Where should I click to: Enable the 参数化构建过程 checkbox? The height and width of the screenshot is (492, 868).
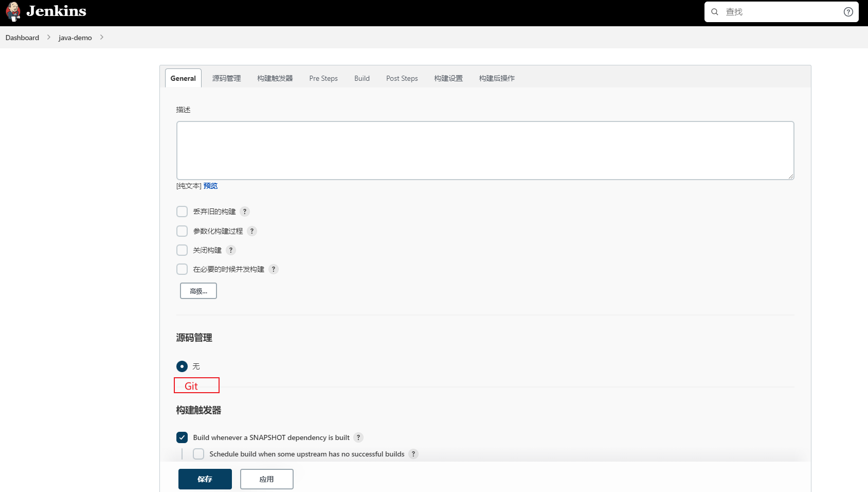tap(182, 231)
